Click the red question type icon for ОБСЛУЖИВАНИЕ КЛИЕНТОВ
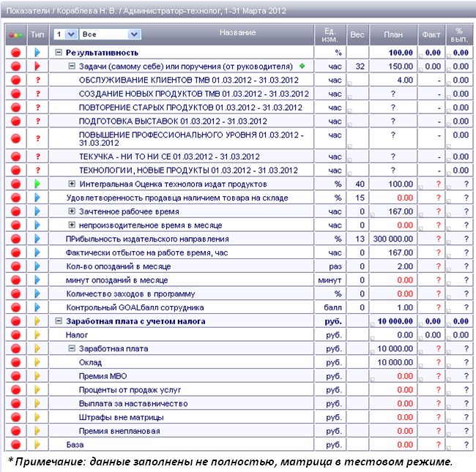476x472 pixels. 37,80
